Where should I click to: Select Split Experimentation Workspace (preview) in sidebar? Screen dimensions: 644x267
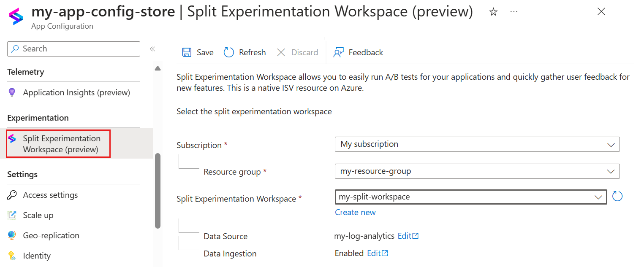coord(62,144)
